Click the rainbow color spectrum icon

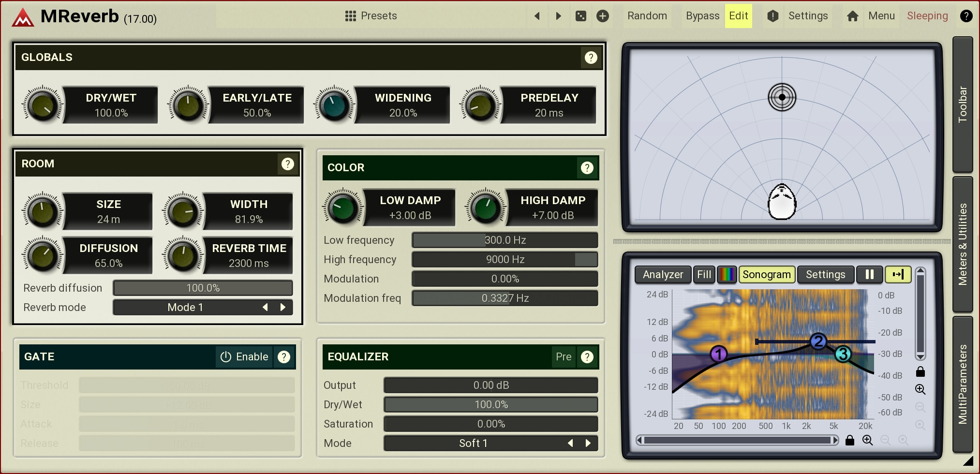click(x=727, y=275)
